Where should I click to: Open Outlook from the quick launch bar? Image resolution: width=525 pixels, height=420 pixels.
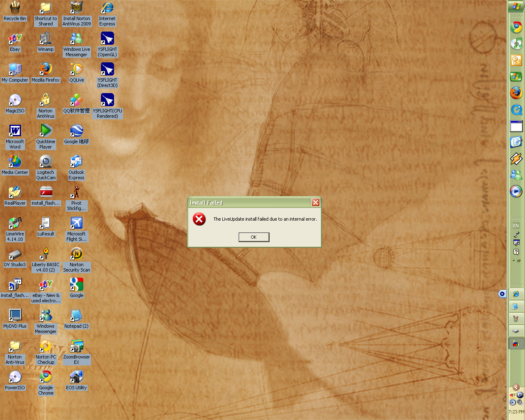pos(516,61)
